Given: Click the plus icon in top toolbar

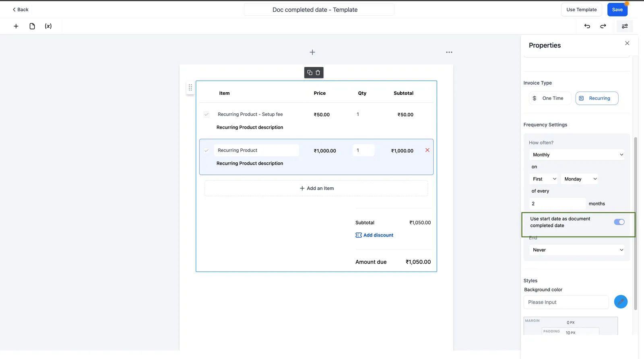Looking at the screenshot, I should tap(16, 26).
